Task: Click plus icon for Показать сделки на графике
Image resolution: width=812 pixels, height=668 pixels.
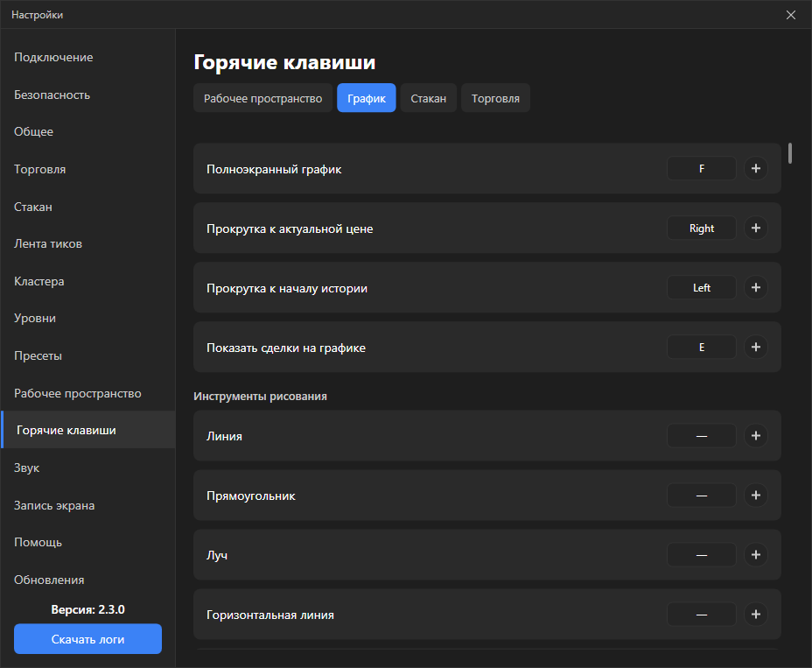Action: click(755, 348)
